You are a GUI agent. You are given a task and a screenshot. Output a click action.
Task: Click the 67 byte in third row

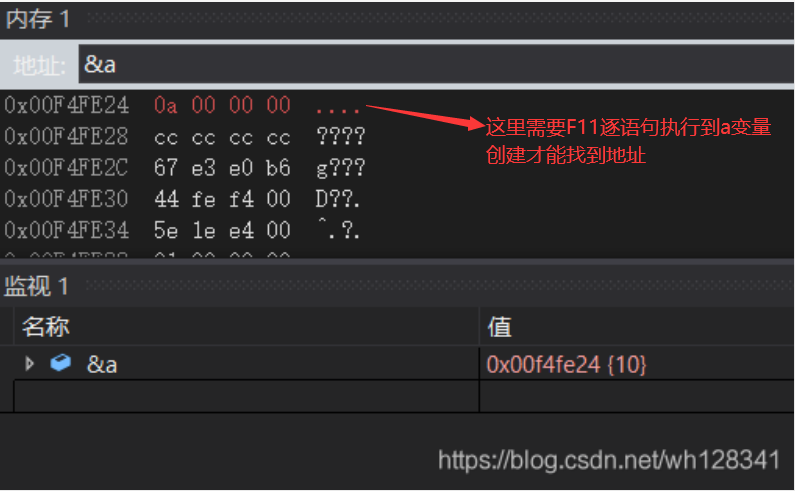point(166,168)
